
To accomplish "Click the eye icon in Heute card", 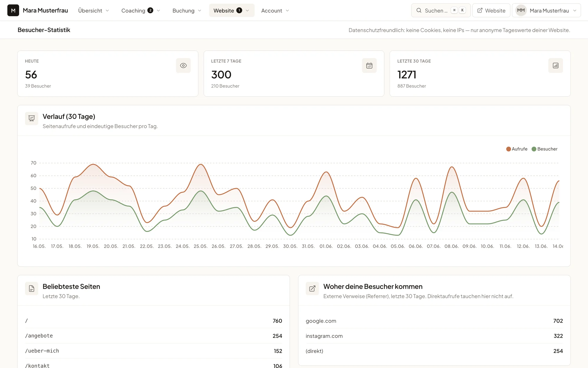I will pos(183,65).
